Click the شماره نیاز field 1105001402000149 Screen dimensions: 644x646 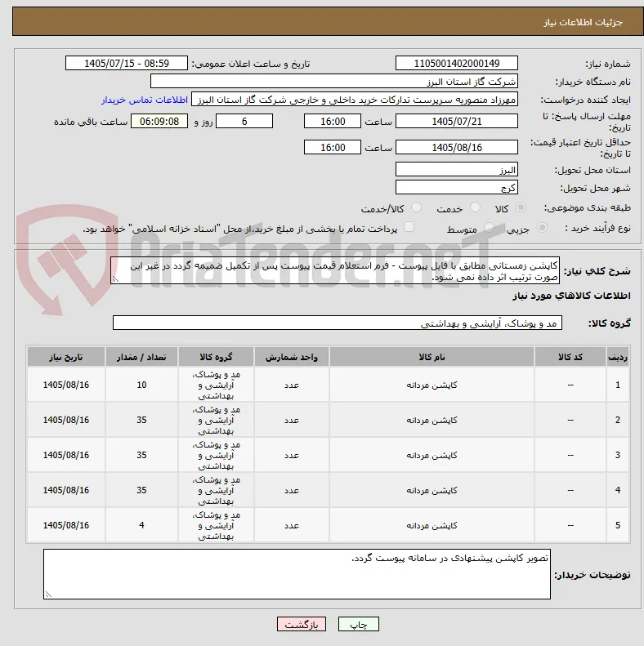(x=456, y=63)
